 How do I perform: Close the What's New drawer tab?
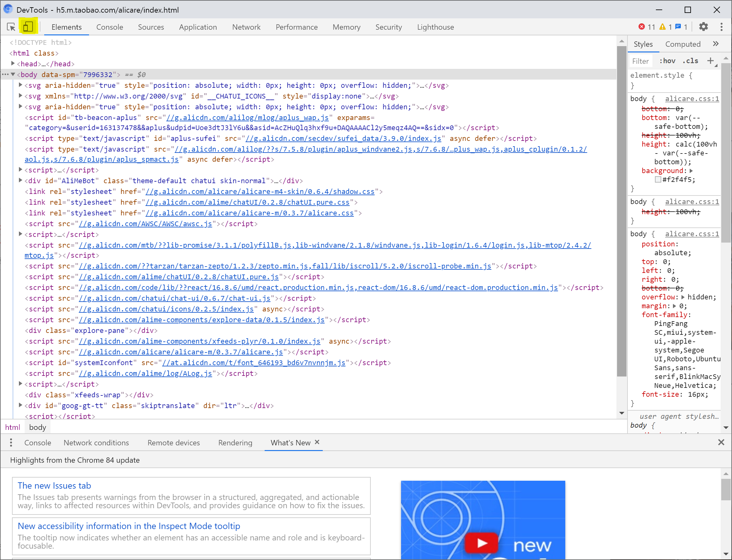[x=317, y=442]
